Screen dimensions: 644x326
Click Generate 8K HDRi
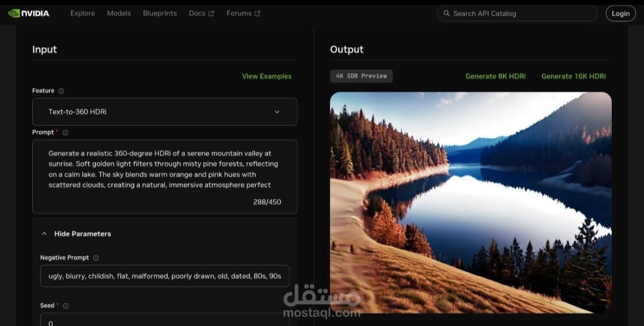coord(495,76)
